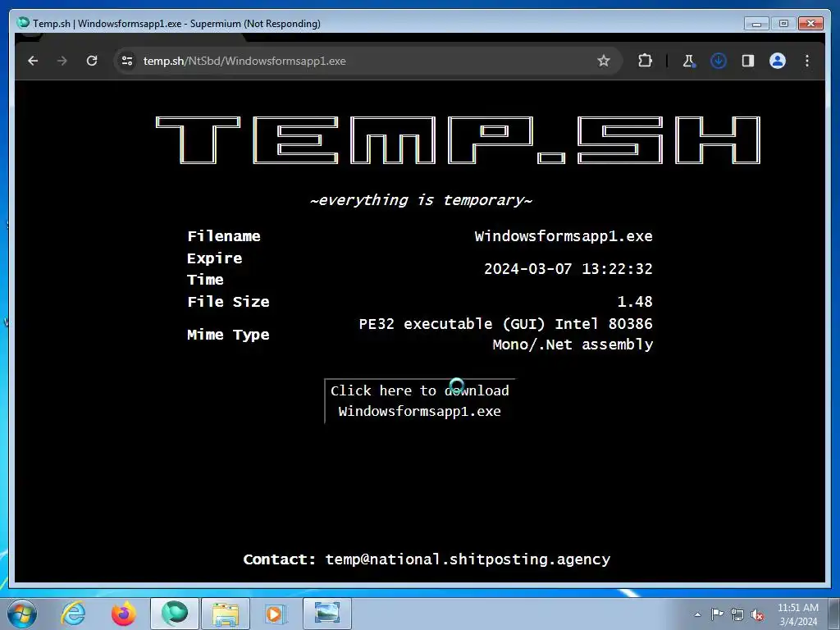840x630 pixels.
Task: Click the temp@national.shitposting.agency contact email
Action: click(468, 559)
